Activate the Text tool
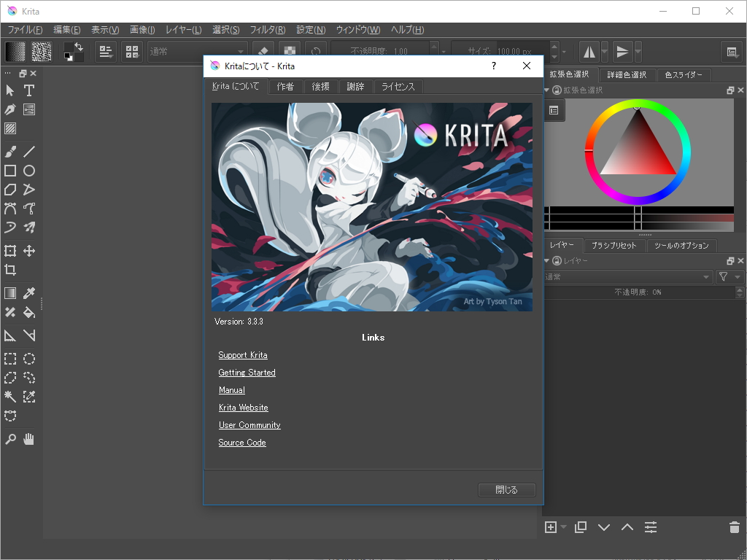The height and width of the screenshot is (560, 747). coord(28,90)
